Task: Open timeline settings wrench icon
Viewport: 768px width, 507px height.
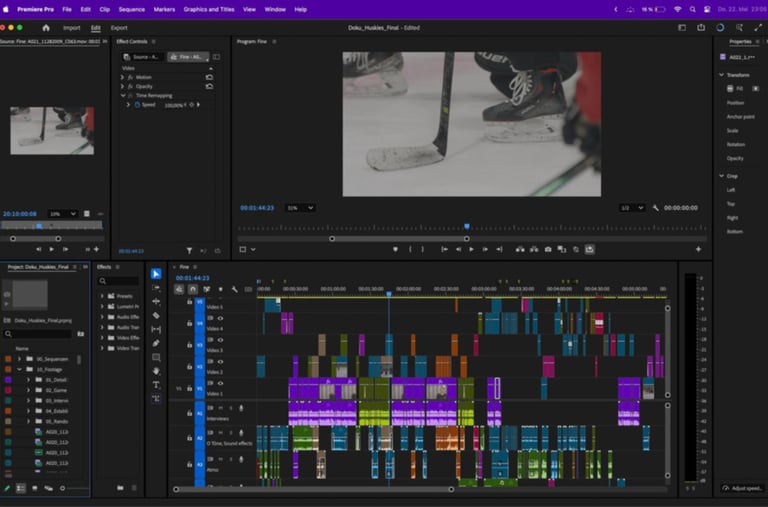Action: [x=234, y=289]
